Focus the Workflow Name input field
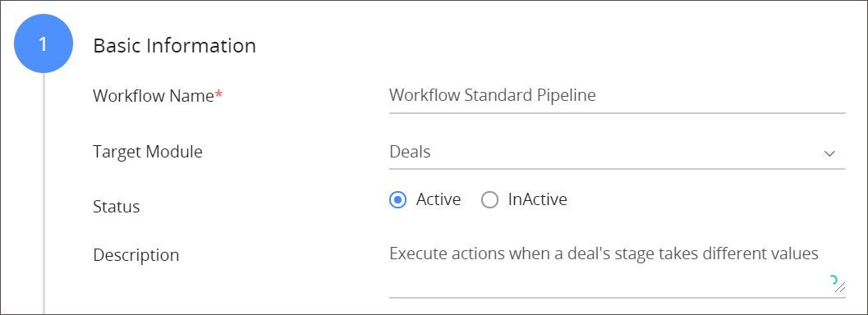 click(x=618, y=96)
